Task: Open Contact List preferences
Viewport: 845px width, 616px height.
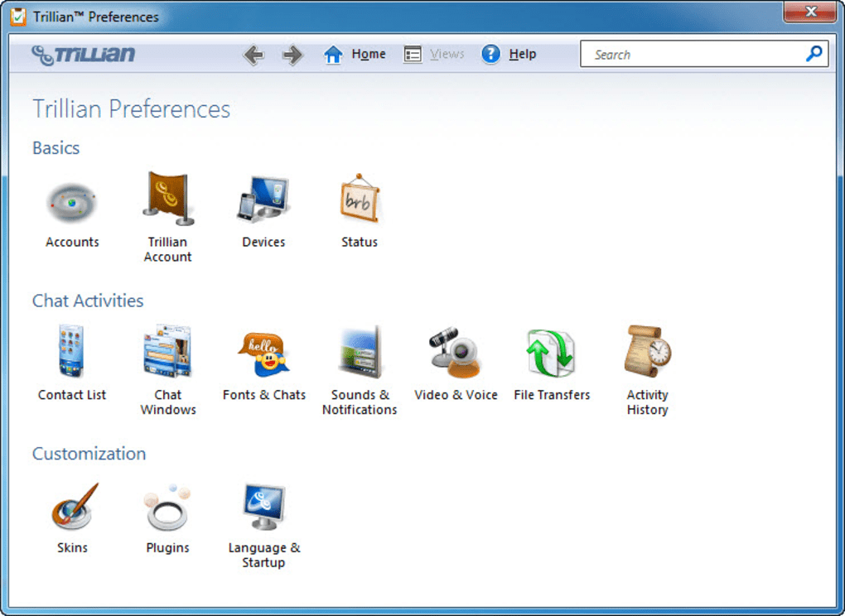Action: pos(72,363)
